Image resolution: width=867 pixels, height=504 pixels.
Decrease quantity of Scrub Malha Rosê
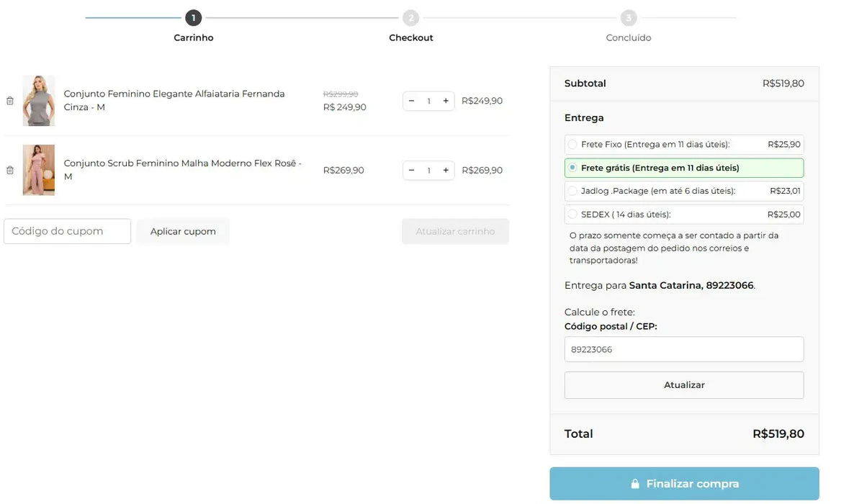click(411, 171)
